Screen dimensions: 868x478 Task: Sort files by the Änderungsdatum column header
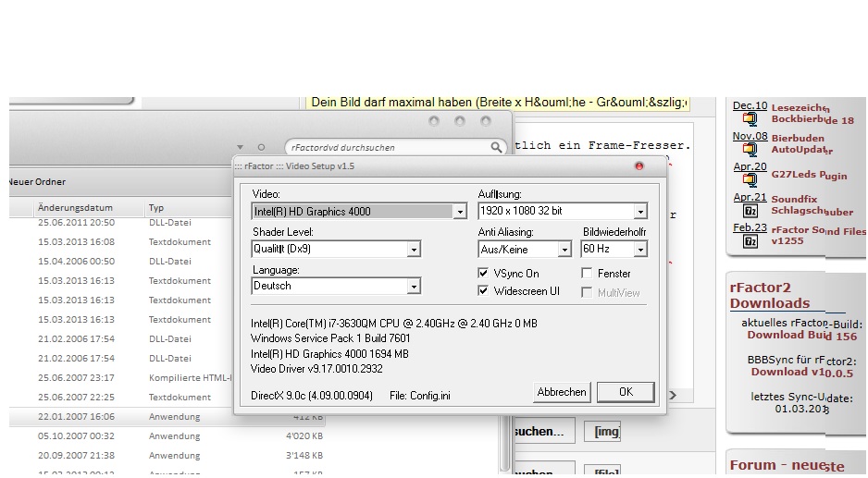click(x=76, y=208)
